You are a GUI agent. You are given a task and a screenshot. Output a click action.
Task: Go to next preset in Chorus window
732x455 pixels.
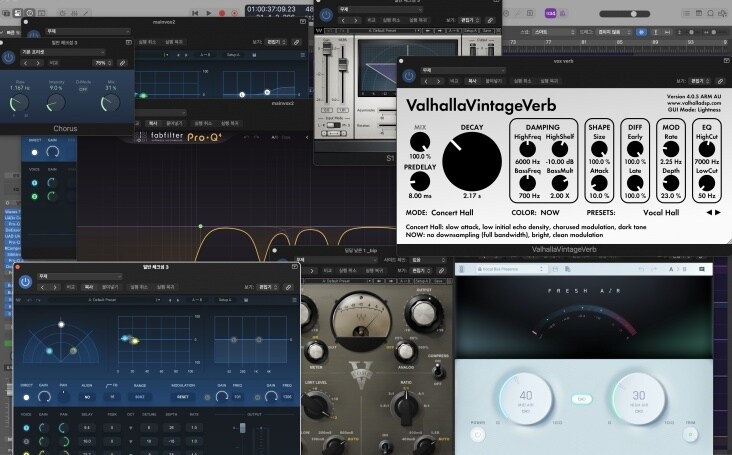click(38, 63)
